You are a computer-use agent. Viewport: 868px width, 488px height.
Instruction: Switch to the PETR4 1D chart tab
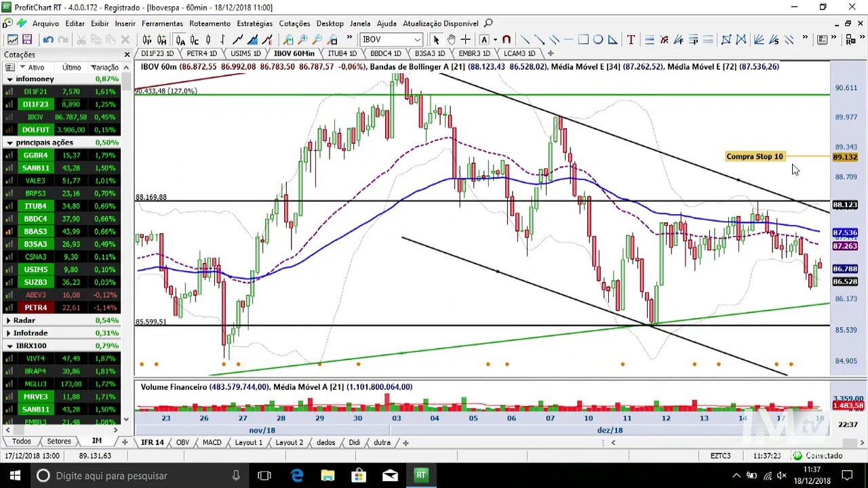[x=201, y=54]
